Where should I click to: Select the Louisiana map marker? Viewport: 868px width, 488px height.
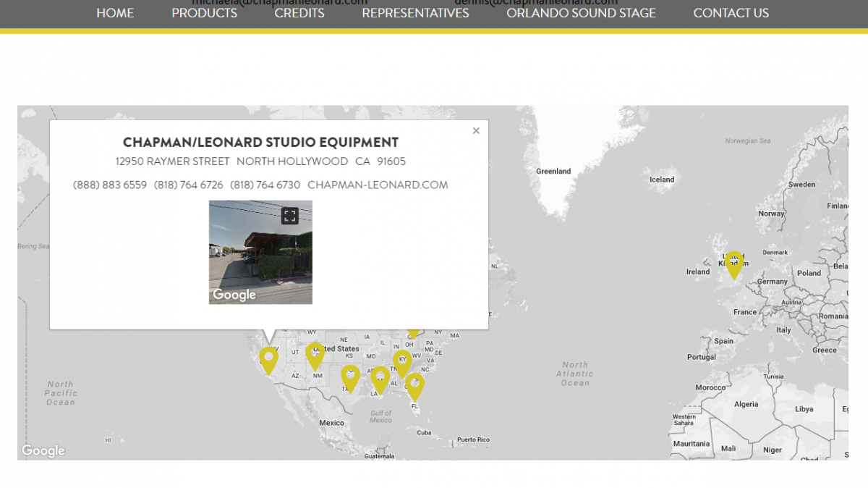point(380,380)
